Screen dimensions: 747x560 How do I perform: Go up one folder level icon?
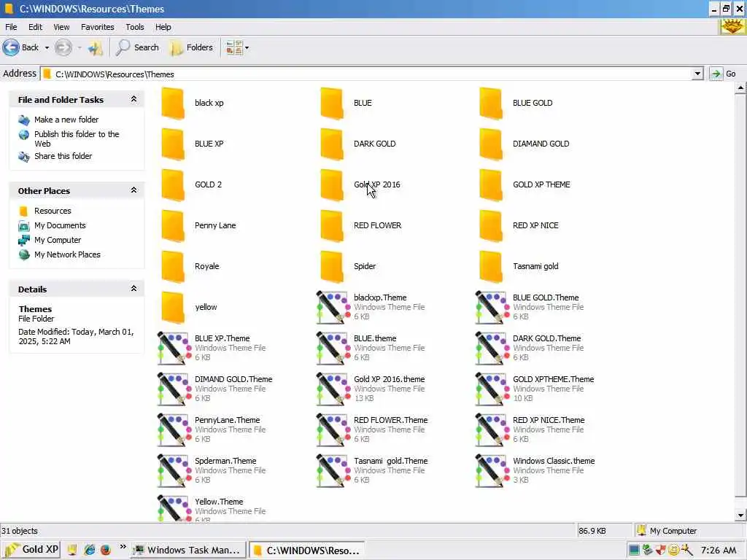tap(96, 47)
